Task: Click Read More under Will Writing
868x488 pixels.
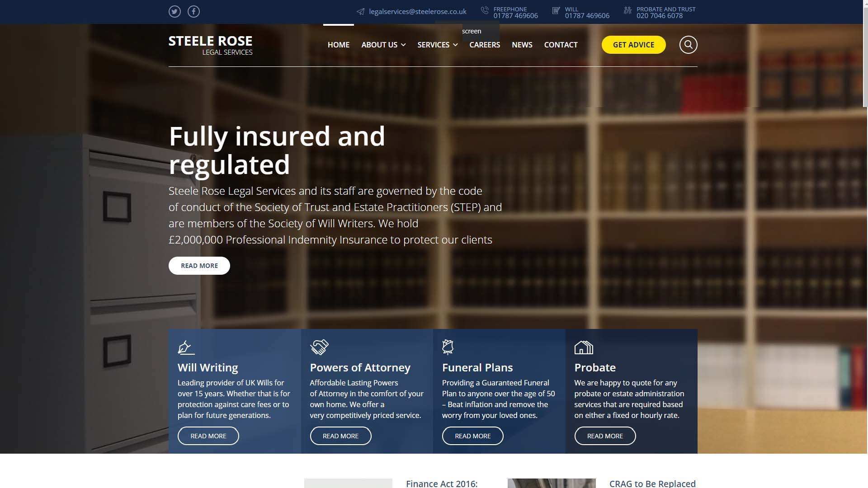Action: [208, 436]
